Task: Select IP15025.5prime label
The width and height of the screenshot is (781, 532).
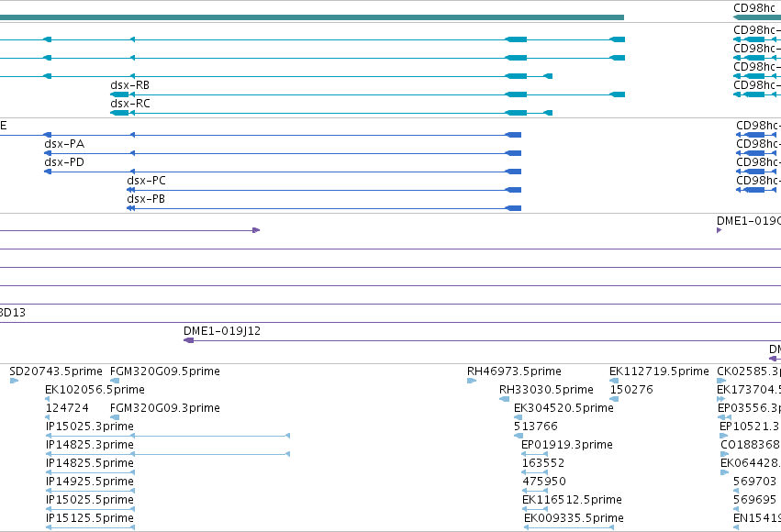Action: point(90,500)
